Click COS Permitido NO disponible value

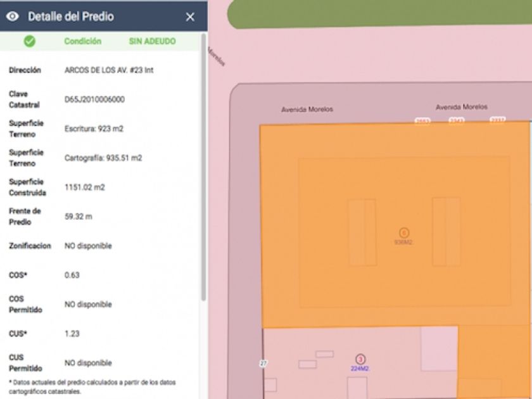[88, 305]
